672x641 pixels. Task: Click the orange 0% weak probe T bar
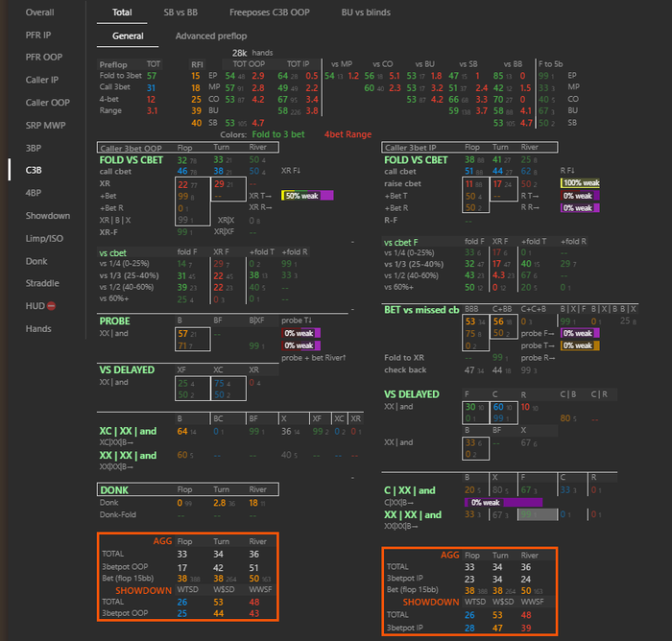pyautogui.click(x=580, y=345)
